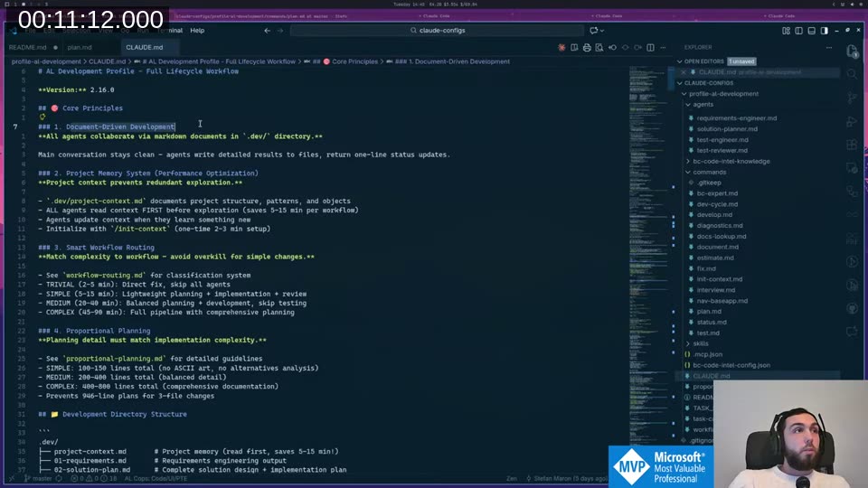Screen dimensions: 868x488
Task: Click the find-in-document magnifier icon
Action: point(599,48)
